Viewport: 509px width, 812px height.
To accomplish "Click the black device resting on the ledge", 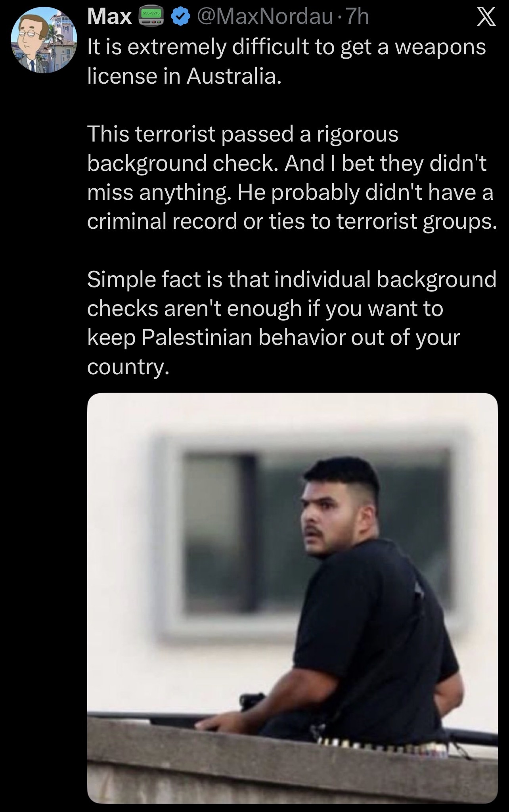I will (x=252, y=702).
